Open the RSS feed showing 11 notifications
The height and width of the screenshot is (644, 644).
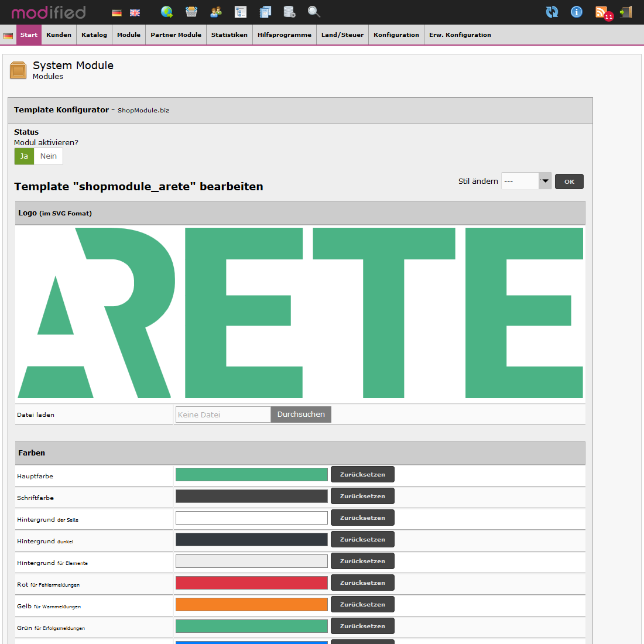(x=602, y=12)
